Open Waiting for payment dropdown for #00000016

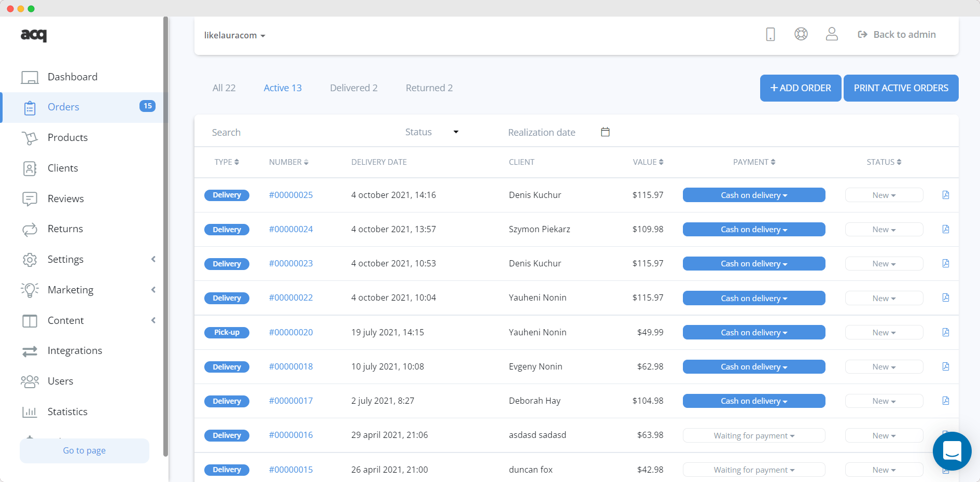point(754,435)
